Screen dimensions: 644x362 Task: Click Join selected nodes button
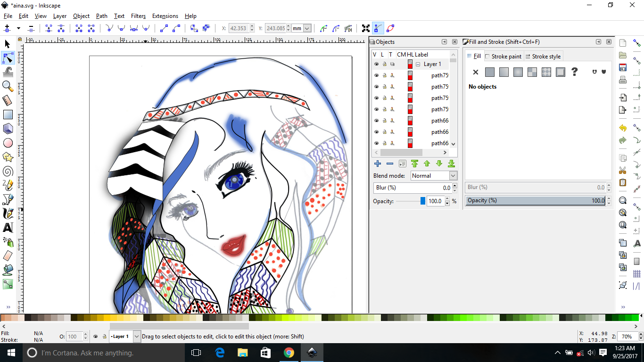click(x=49, y=28)
